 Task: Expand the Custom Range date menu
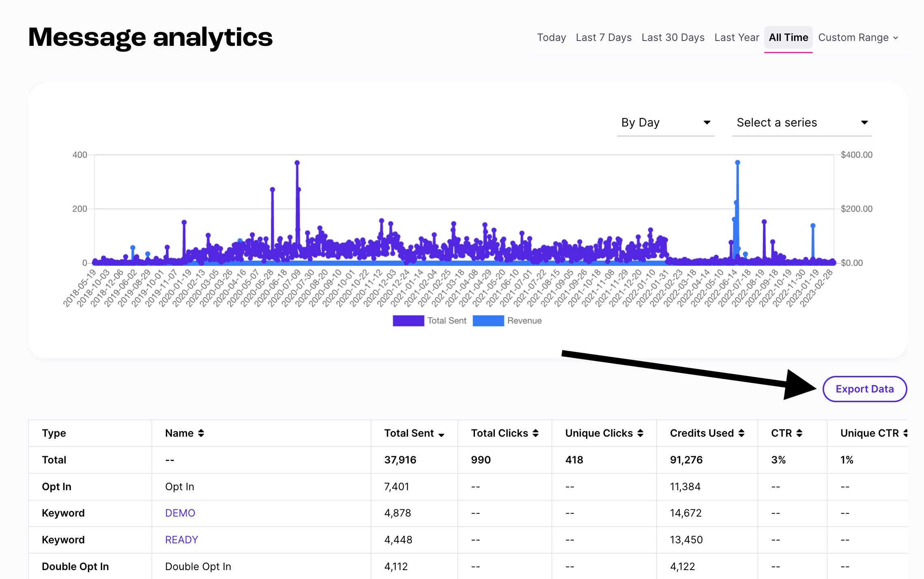[858, 38]
